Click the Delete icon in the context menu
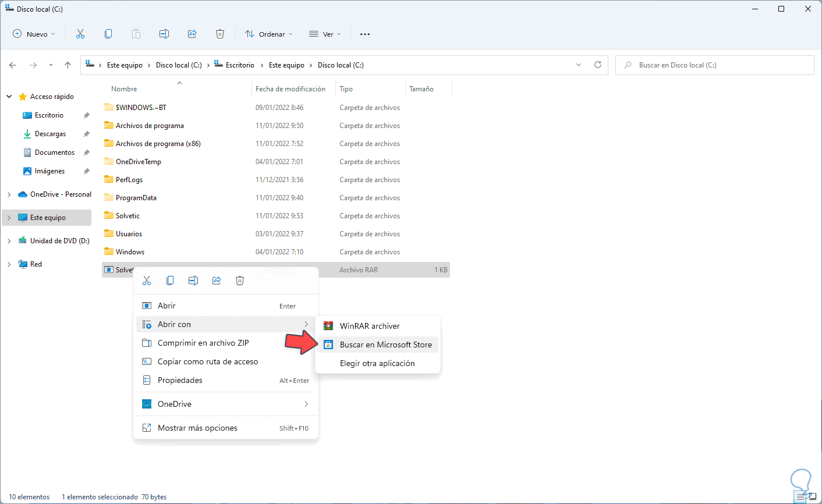 (240, 281)
